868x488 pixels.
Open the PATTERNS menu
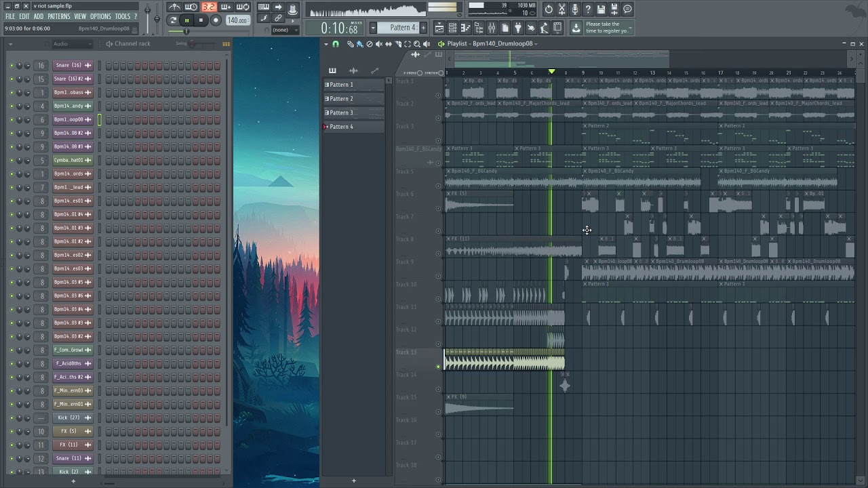tap(58, 16)
